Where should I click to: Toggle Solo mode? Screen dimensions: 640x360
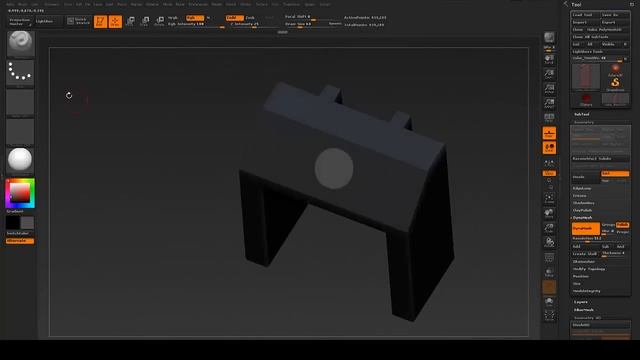click(549, 302)
